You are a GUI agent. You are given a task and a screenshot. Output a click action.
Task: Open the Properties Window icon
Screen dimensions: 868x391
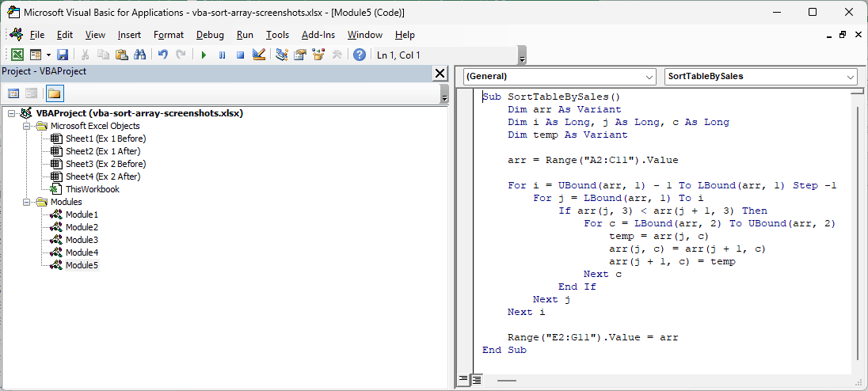click(300, 55)
